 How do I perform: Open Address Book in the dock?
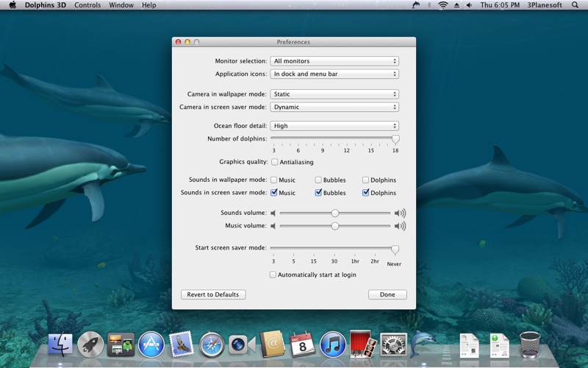(x=272, y=344)
